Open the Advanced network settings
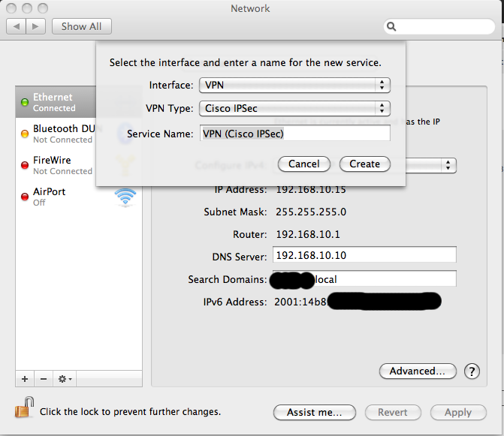 (x=418, y=371)
